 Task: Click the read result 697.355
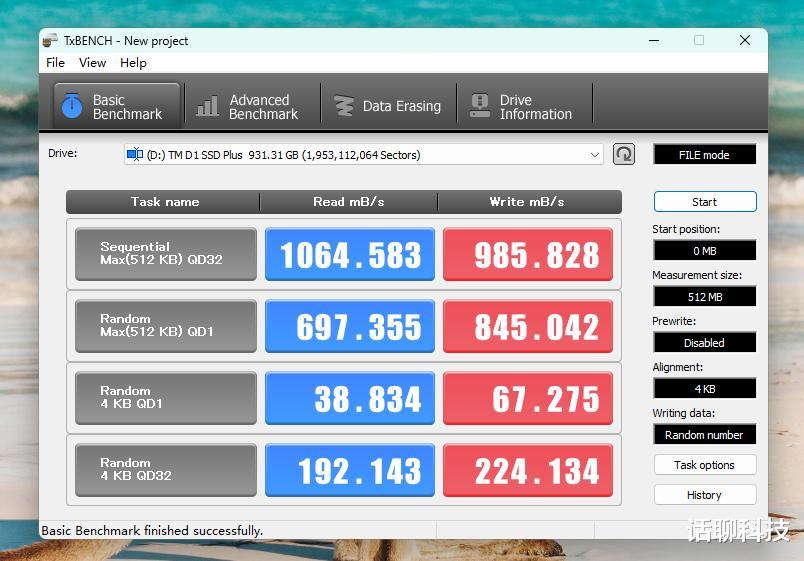[350, 326]
